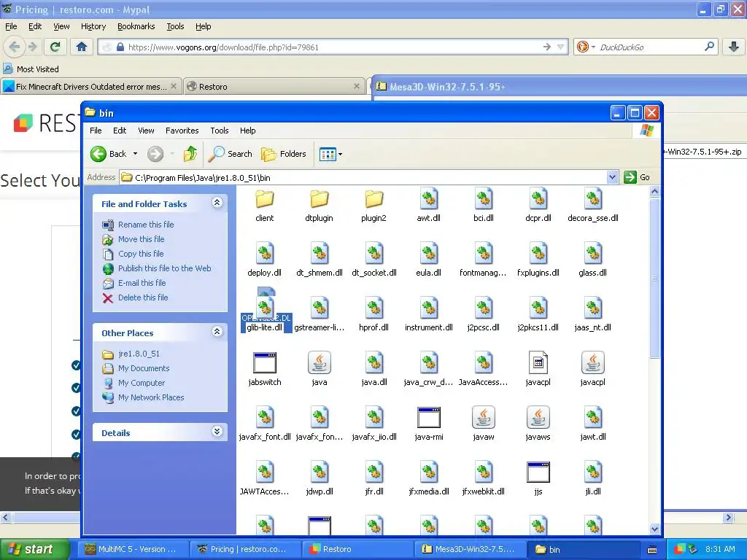Select the decora_sse.dll file

click(x=592, y=205)
